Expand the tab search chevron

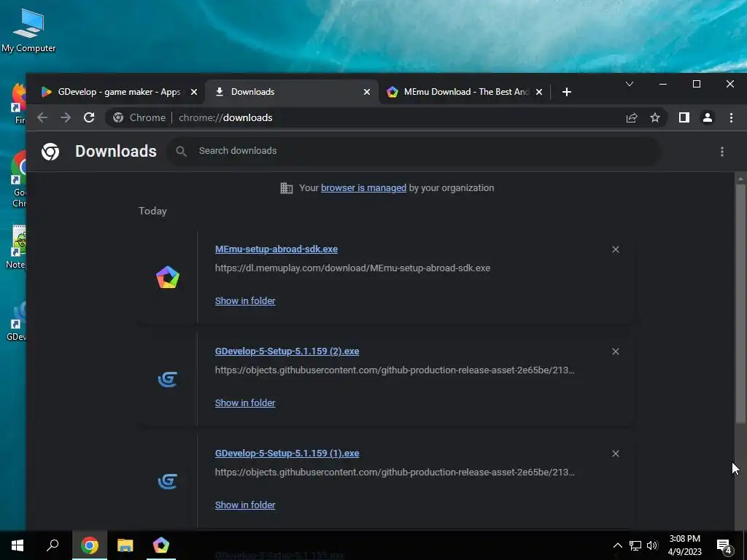click(x=630, y=85)
